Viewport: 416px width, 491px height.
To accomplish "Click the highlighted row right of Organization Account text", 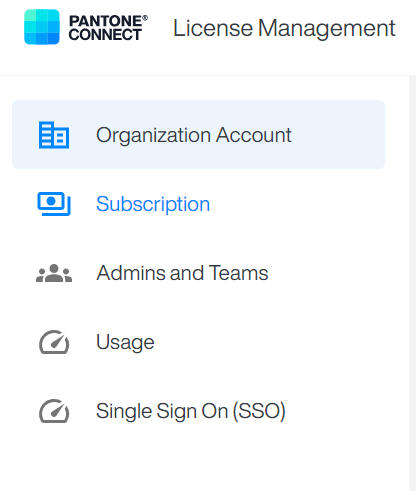I will 338,135.
